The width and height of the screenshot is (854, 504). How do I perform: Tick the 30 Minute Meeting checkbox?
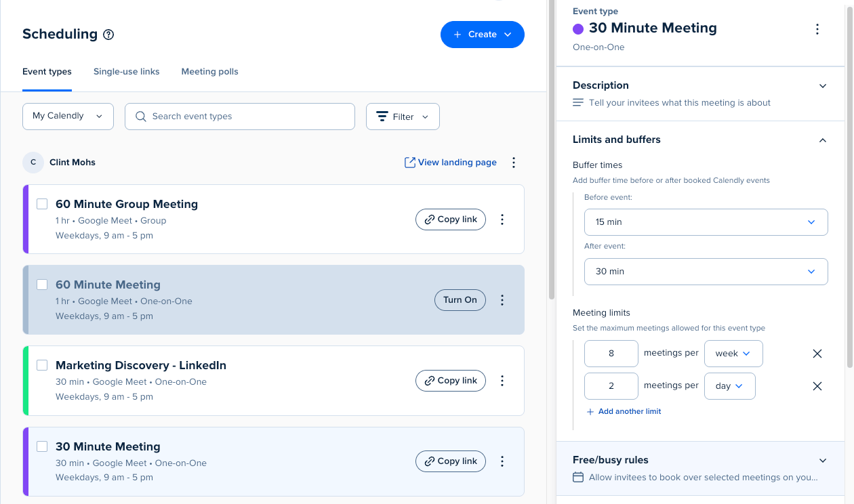point(42,446)
